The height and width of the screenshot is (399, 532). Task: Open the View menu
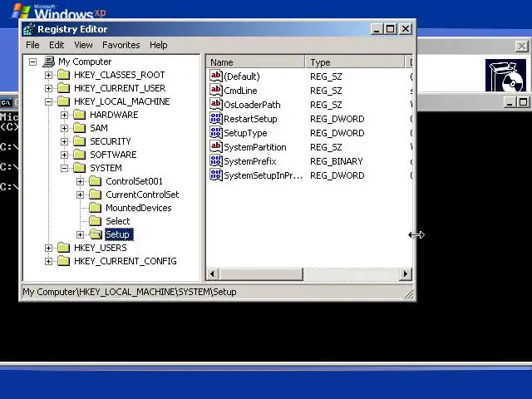tap(83, 45)
